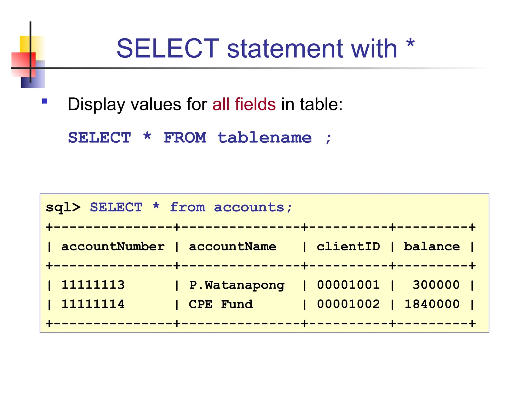The image size is (532, 399).
Task: Select the accountNumber column header
Action: pyautogui.click(x=113, y=246)
